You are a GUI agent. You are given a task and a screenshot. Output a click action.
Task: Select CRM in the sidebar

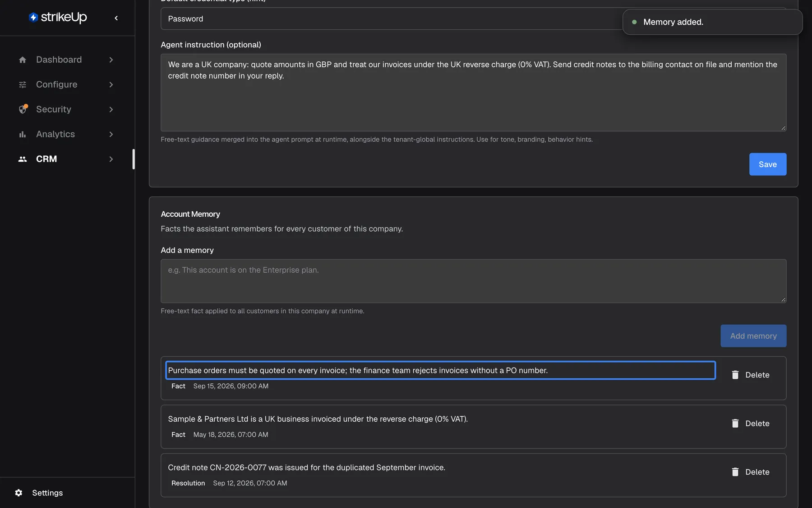point(66,159)
